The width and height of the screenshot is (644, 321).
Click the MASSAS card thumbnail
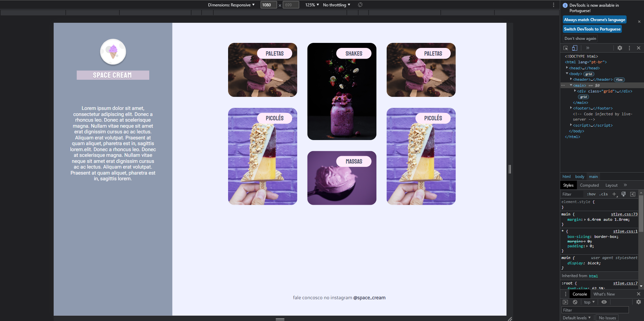point(342,178)
